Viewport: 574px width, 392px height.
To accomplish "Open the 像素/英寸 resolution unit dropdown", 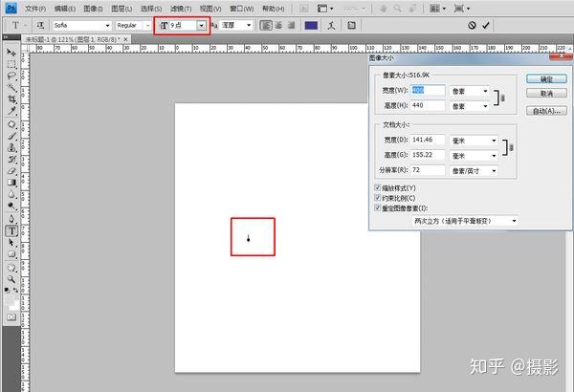I will (474, 171).
